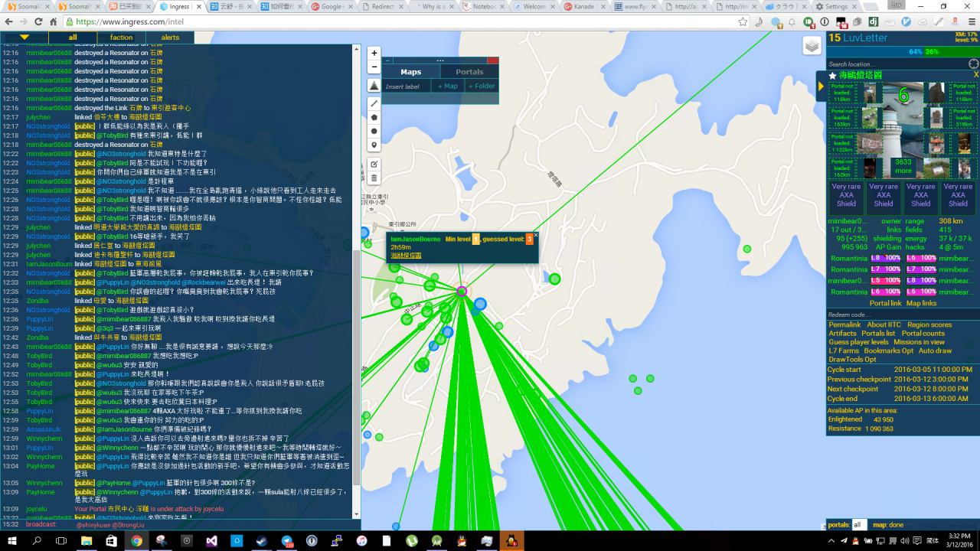Viewport: 980px width, 551px height.
Task: Click the Redeem code input
Action: pyautogui.click(x=903, y=315)
